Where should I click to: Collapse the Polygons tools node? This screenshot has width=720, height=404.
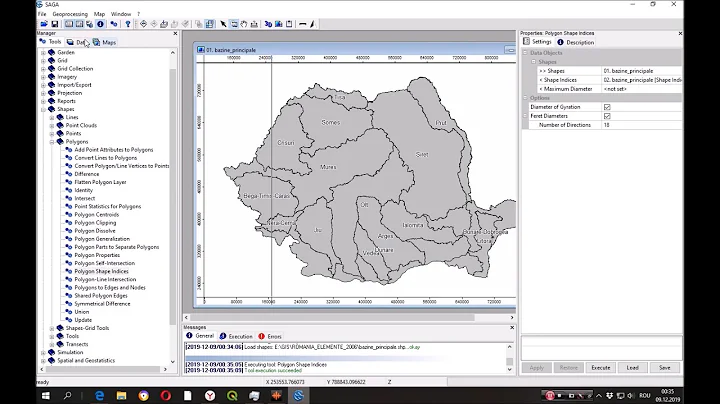(52, 142)
